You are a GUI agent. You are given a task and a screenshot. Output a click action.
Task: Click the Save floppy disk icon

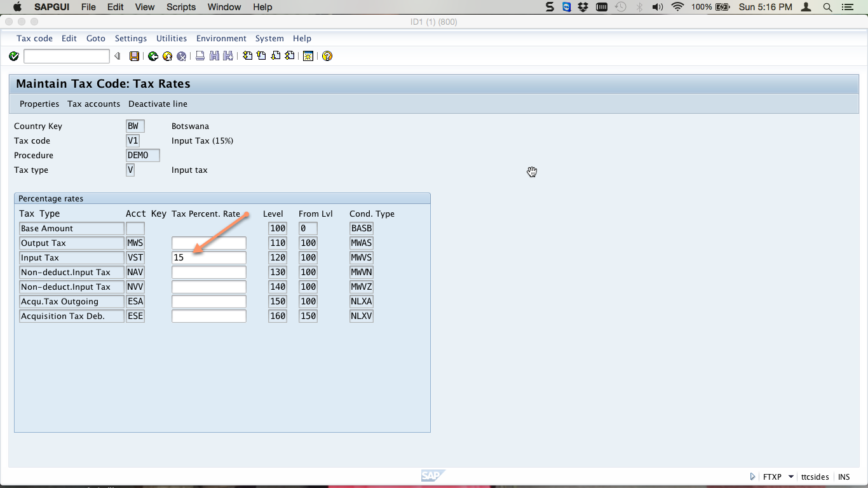pos(134,57)
